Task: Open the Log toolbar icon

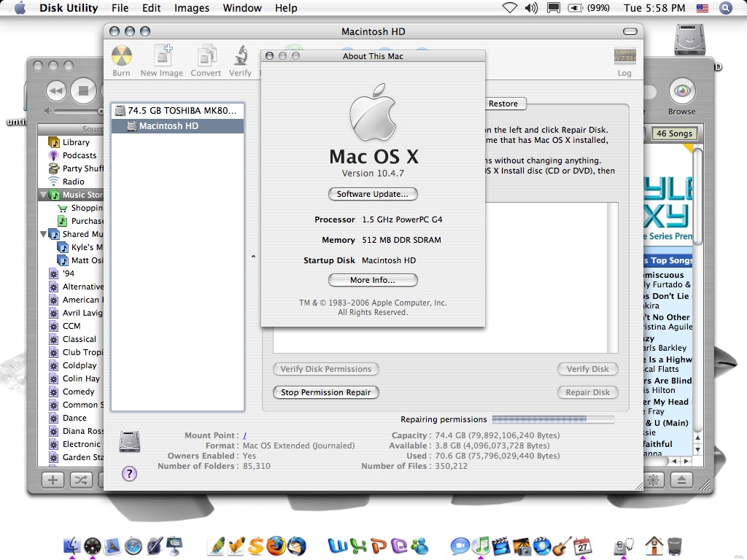Action: [x=624, y=56]
